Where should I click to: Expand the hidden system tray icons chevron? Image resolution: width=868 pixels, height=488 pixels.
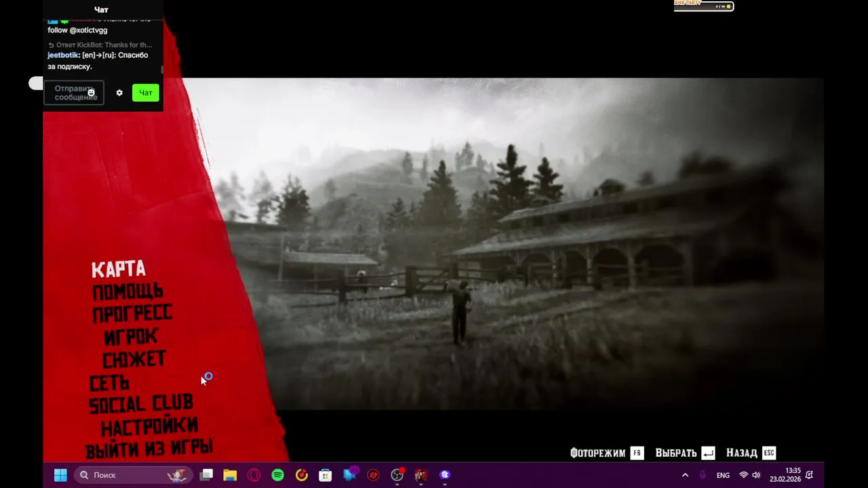click(685, 475)
